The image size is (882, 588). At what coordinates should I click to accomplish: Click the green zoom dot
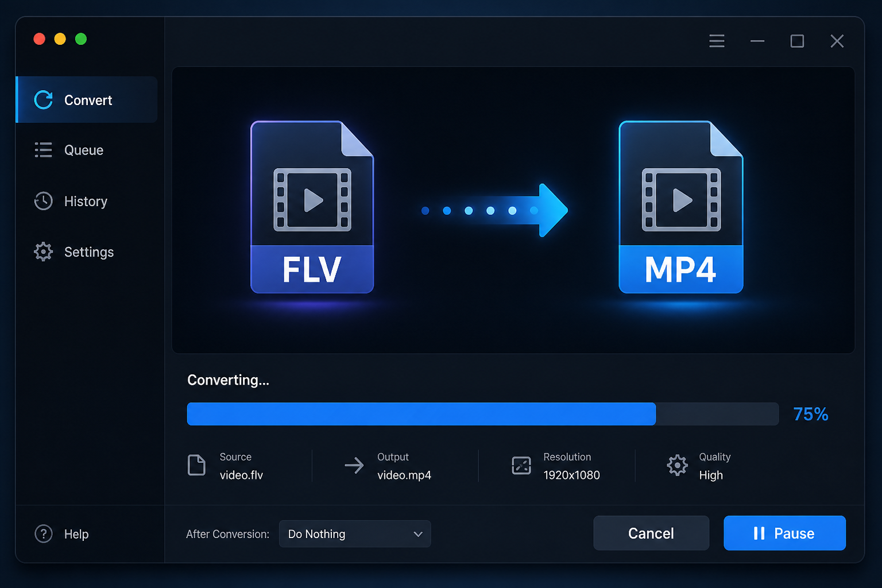(81, 39)
